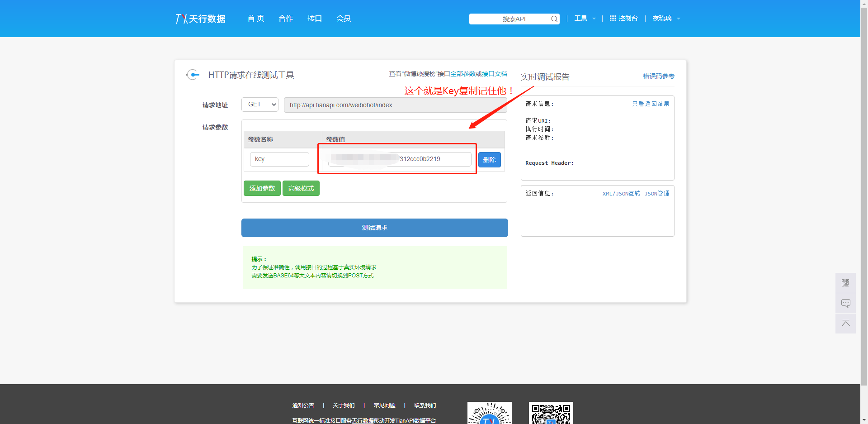Open the 会员 menu item
This screenshot has height=424, width=868.
pos(344,19)
